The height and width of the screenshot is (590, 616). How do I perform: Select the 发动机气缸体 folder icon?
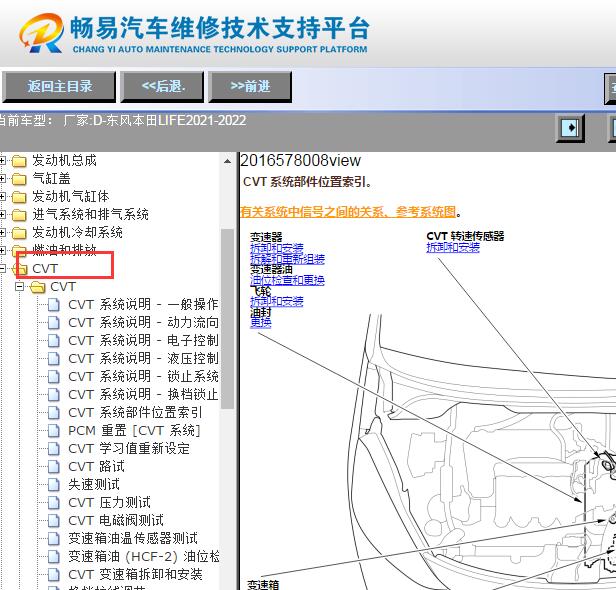pyautogui.click(x=19, y=196)
